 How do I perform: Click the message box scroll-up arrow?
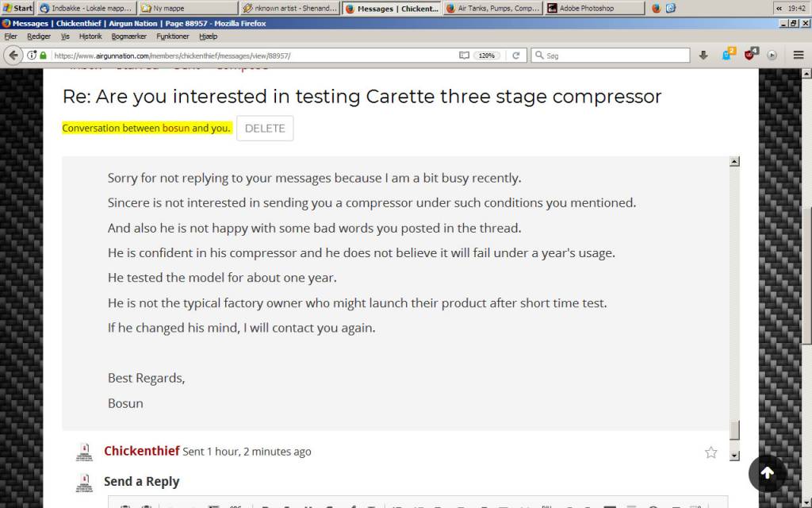coord(734,161)
